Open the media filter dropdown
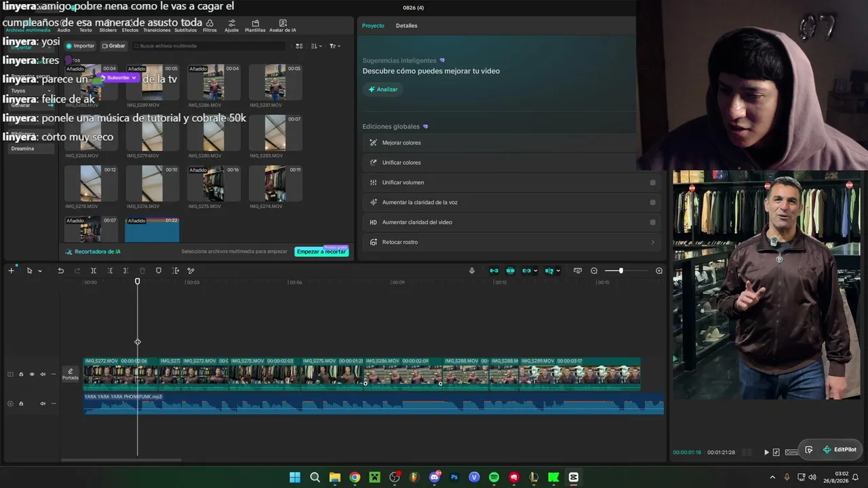The image size is (868, 488). point(335,46)
